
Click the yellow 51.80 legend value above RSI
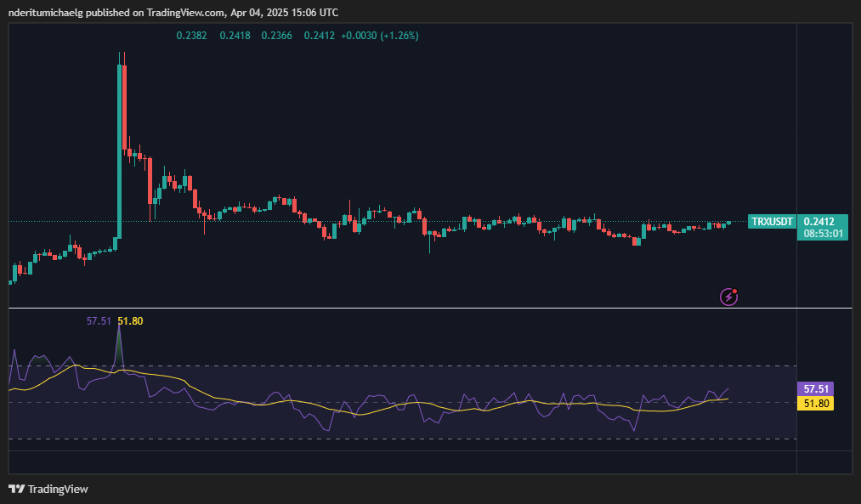tap(129, 321)
